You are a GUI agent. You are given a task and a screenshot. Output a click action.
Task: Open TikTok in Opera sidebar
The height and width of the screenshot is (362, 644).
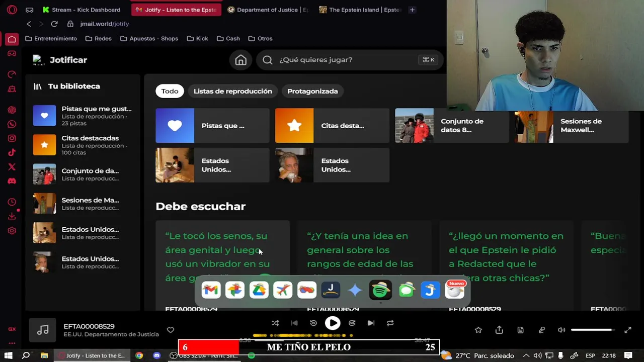pyautogui.click(x=12, y=152)
